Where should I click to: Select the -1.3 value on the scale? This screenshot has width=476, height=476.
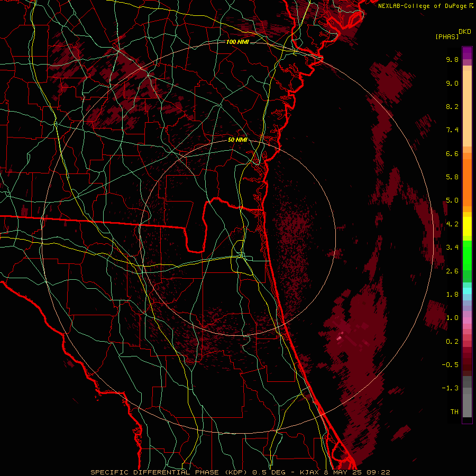pyautogui.click(x=450, y=388)
